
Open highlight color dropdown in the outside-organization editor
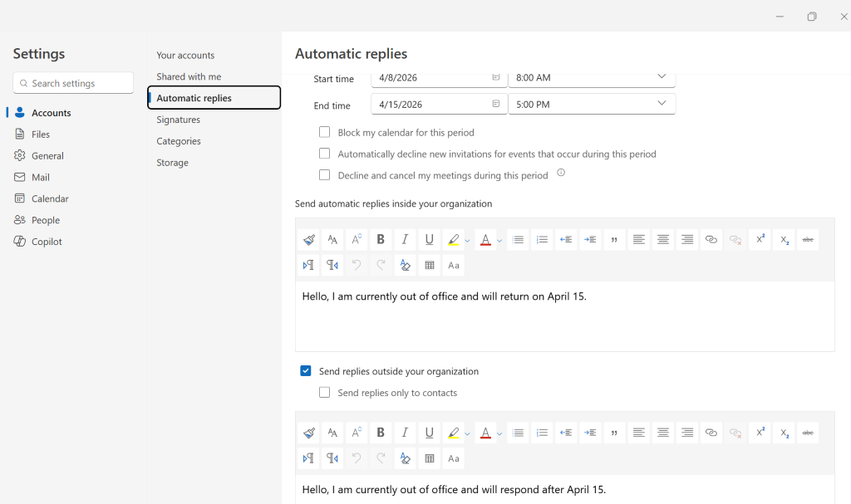(467, 433)
